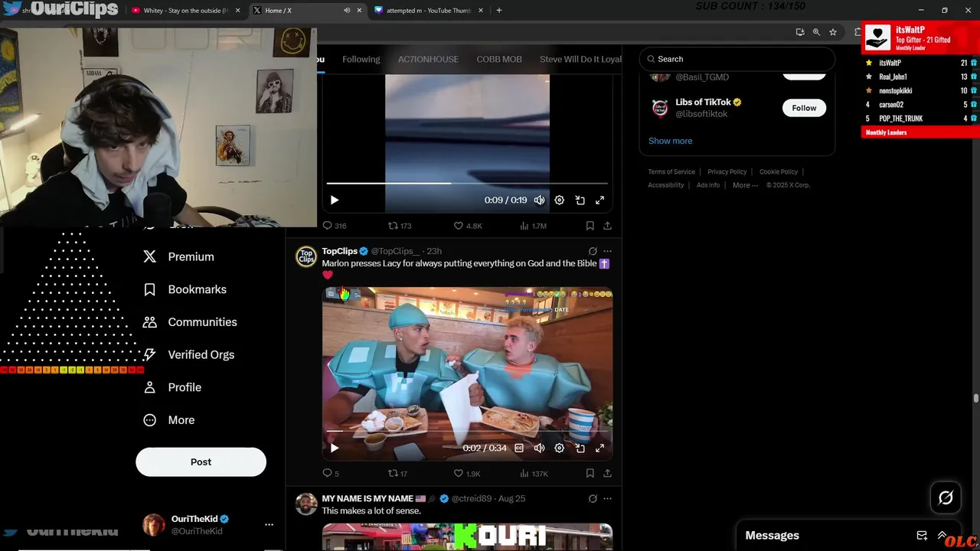Open more options on TopClips post
980x551 pixels.
click(608, 251)
